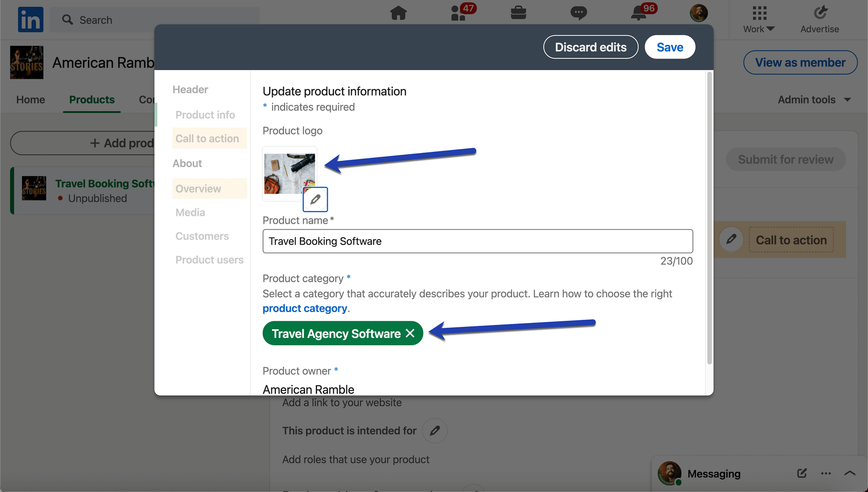The image size is (868, 492).
Task: Compose a new message in Messaging panel
Action: [802, 473]
